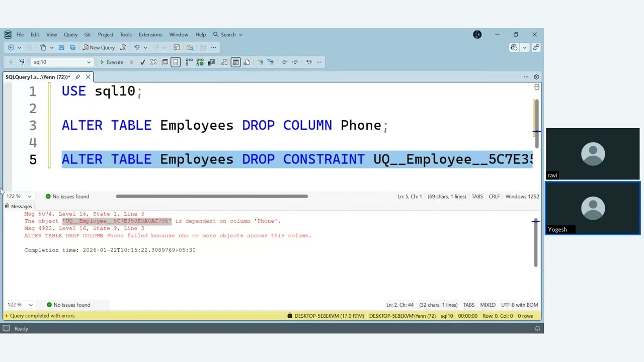The height and width of the screenshot is (362, 644).
Task: Click the navigate backward arrow icon
Action: (x=11, y=47)
